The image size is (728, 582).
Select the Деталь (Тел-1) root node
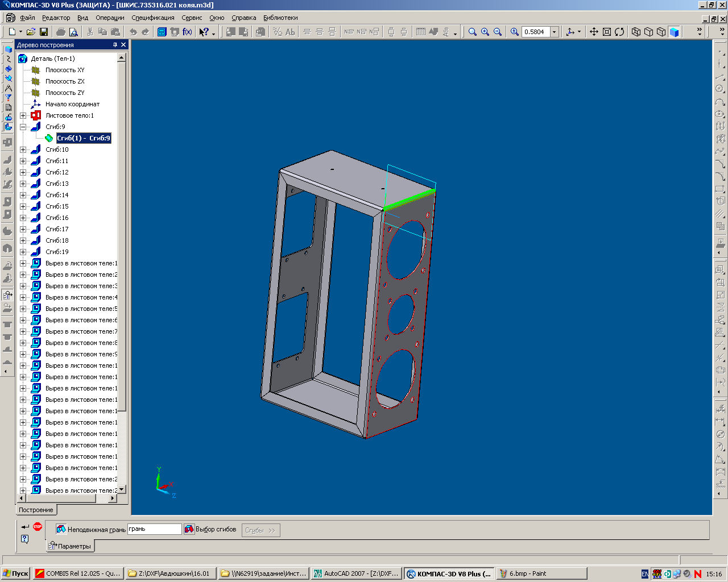point(53,59)
